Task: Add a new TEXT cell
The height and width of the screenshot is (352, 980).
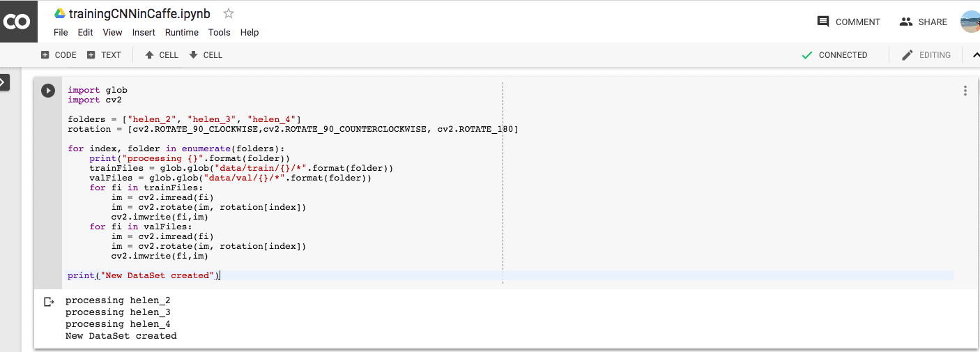Action: (104, 55)
